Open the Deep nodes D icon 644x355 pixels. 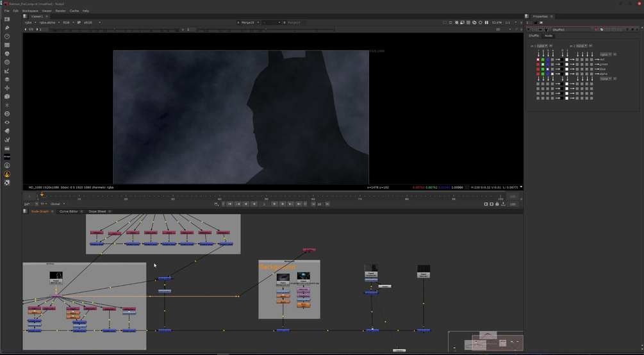point(7,114)
